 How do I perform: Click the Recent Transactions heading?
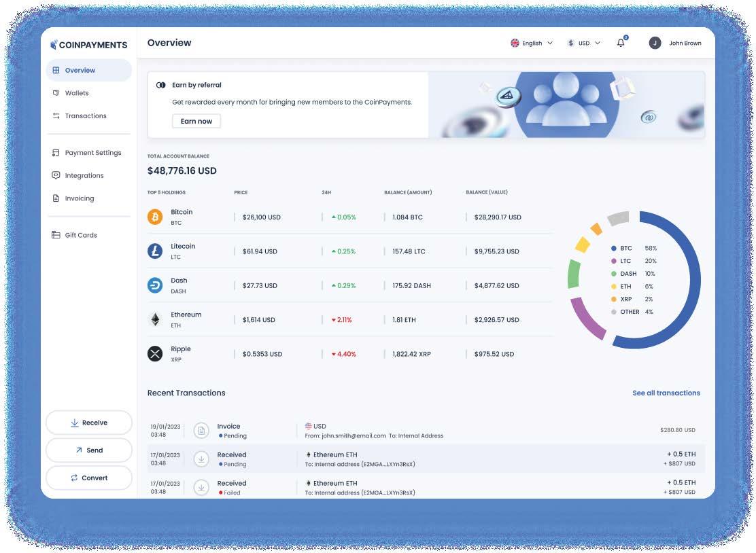click(186, 393)
